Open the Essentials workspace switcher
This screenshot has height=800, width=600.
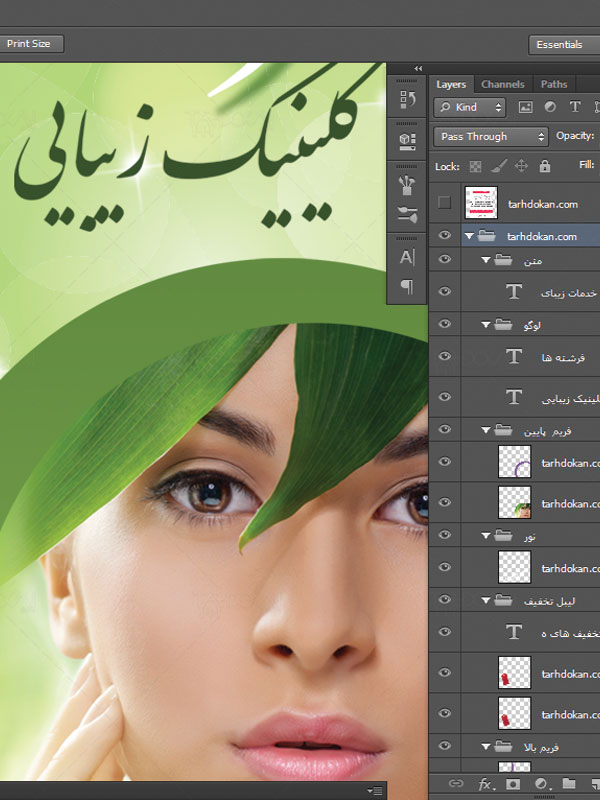[x=564, y=44]
